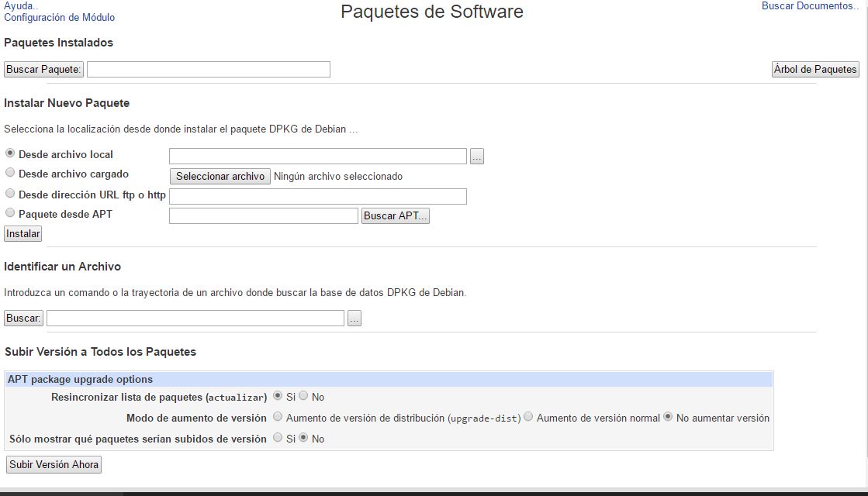Set 'Sólo mostrar qué paquetes' to Si

click(278, 438)
